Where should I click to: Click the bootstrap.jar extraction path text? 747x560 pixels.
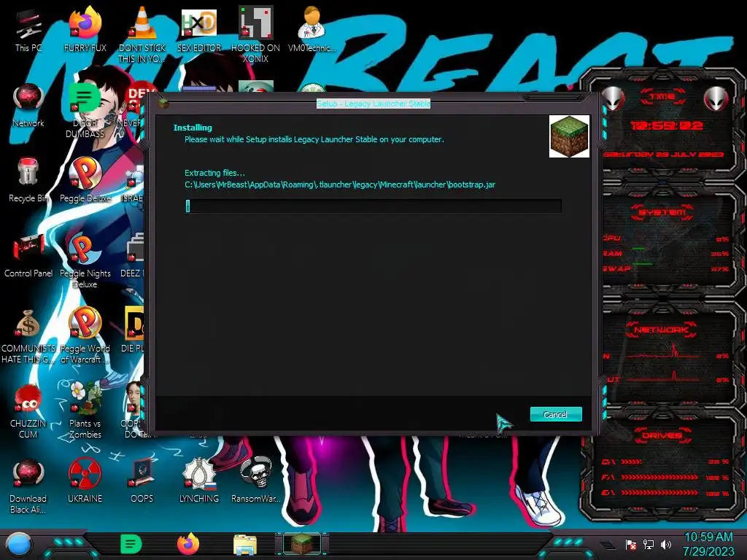tap(340, 184)
